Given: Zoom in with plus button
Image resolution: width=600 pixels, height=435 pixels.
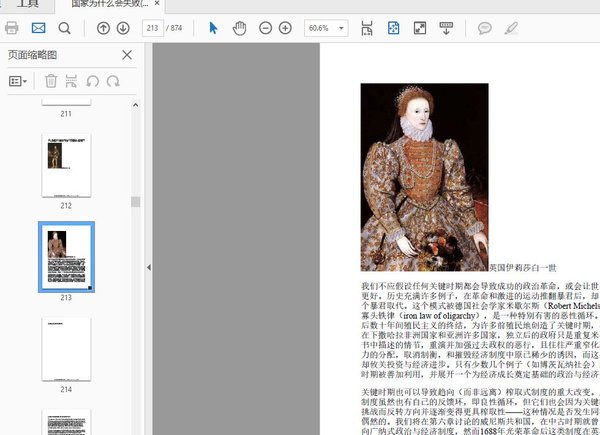Looking at the screenshot, I should [287, 28].
